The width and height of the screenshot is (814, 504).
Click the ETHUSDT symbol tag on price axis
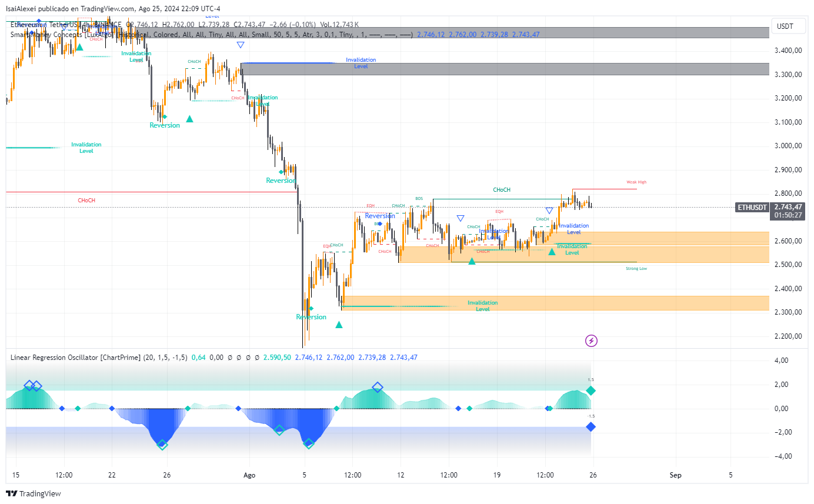pos(752,208)
